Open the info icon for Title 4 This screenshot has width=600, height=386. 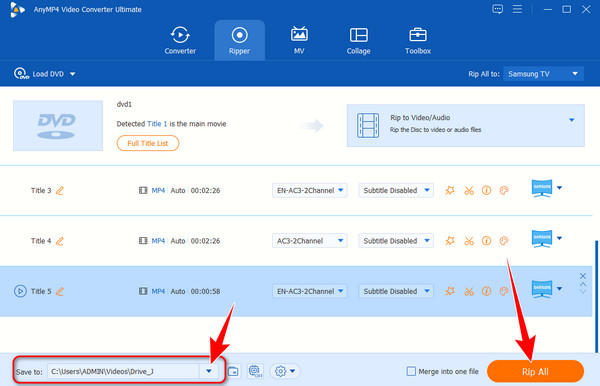point(486,241)
